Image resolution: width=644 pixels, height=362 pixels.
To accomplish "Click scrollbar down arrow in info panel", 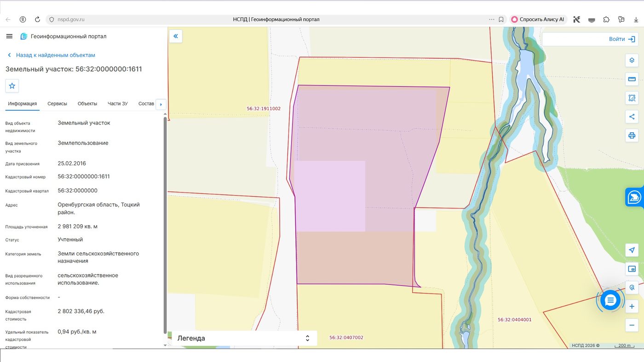I will pyautogui.click(x=165, y=345).
